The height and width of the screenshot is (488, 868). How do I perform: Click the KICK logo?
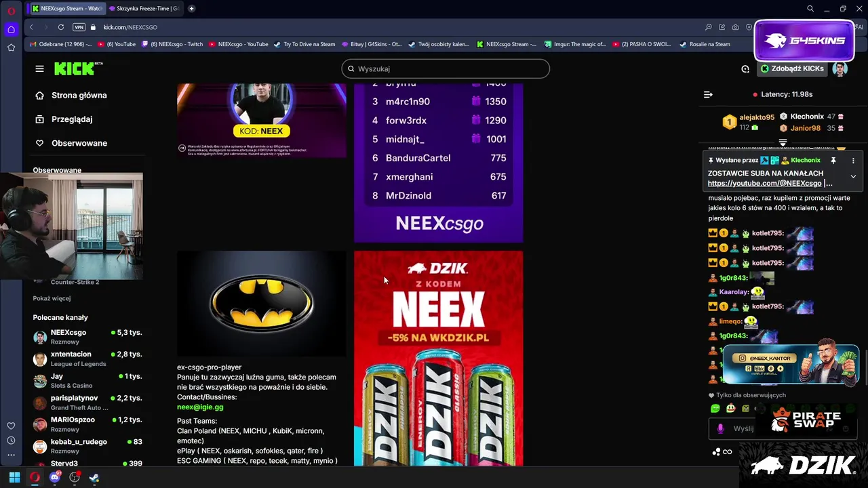coord(78,68)
